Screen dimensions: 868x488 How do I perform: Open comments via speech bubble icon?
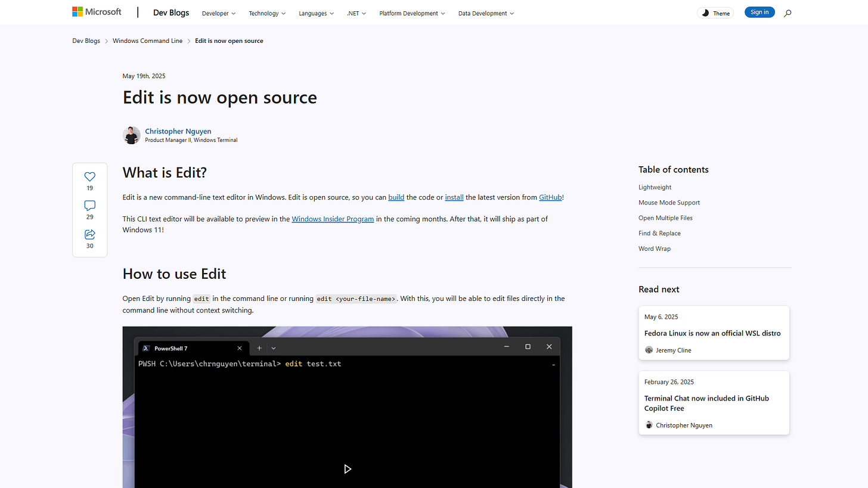click(x=89, y=206)
